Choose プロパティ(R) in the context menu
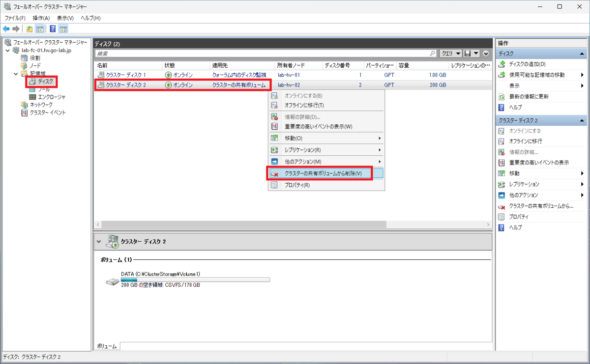This screenshot has height=364, width=590. click(x=326, y=185)
